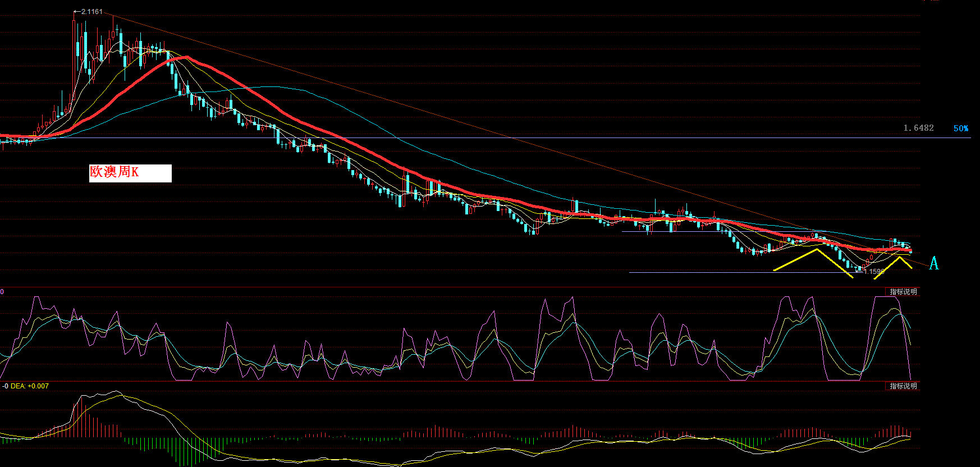Click the last candlestick on the chart

pos(910,250)
